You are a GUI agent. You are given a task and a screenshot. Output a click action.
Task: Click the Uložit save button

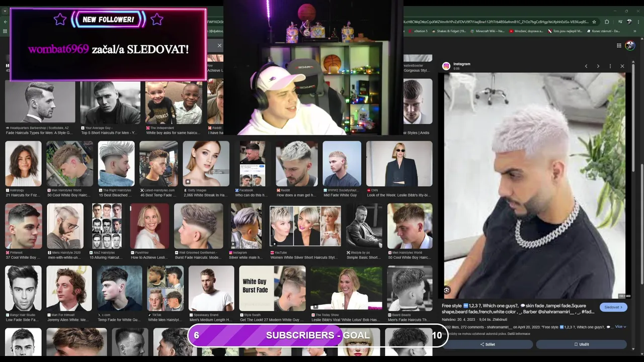click(581, 344)
